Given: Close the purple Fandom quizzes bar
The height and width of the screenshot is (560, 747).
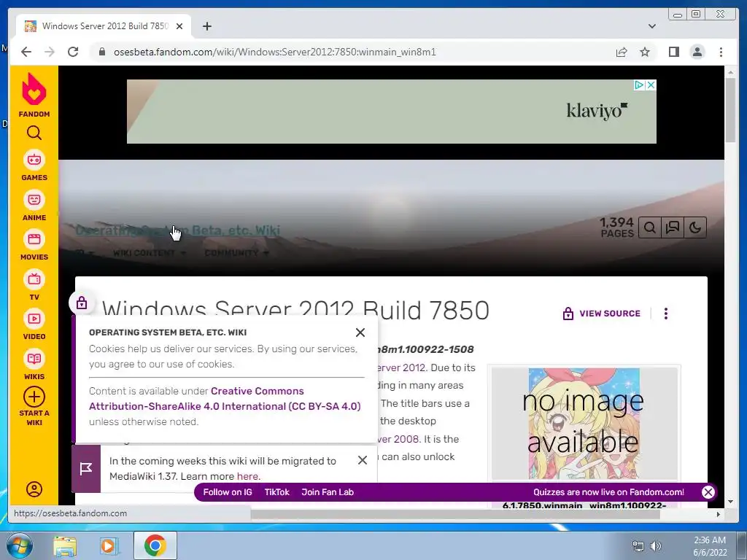Looking at the screenshot, I should [708, 492].
